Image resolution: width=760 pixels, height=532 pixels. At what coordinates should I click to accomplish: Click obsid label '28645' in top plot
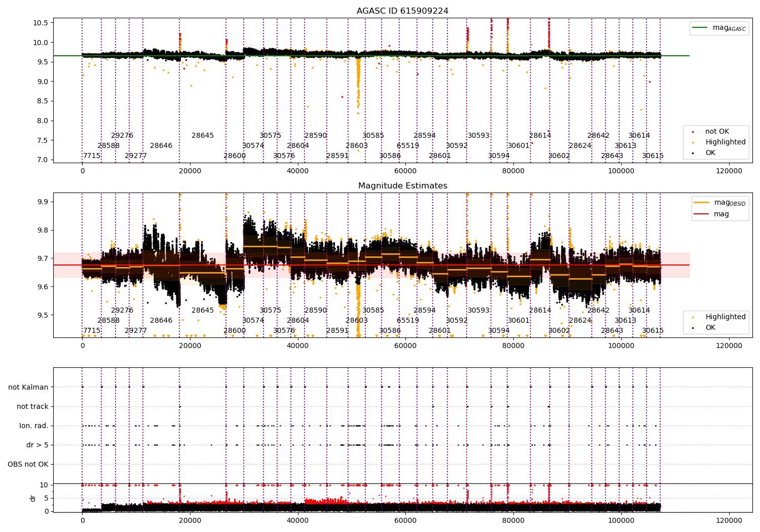pyautogui.click(x=203, y=136)
